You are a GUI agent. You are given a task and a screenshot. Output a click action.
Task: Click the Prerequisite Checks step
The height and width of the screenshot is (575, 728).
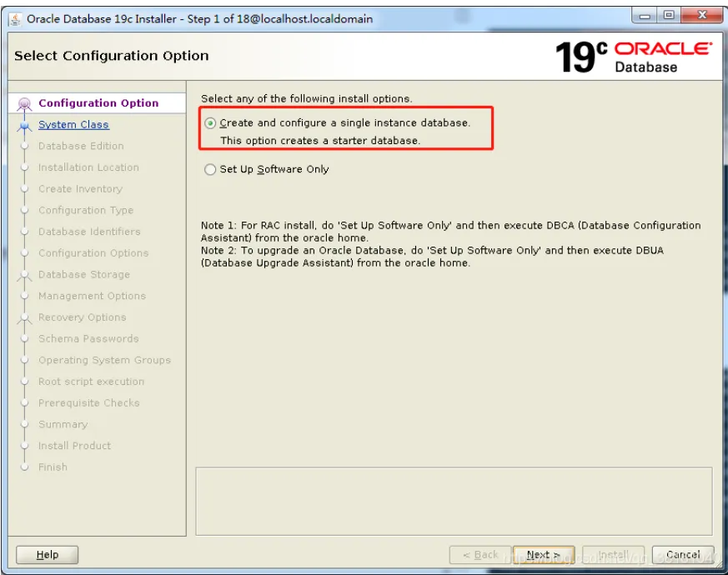click(88, 402)
